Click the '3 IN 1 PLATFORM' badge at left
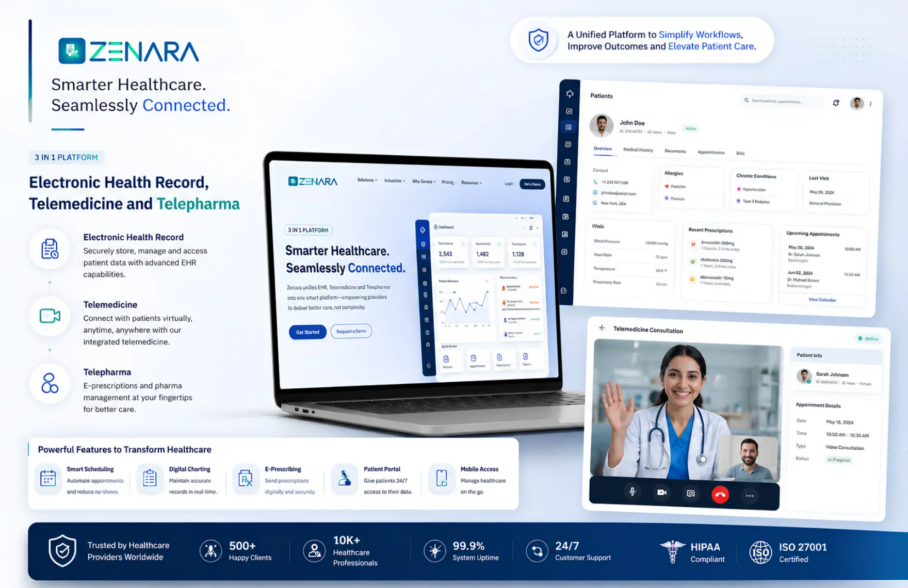This screenshot has height=588, width=908. pos(66,157)
